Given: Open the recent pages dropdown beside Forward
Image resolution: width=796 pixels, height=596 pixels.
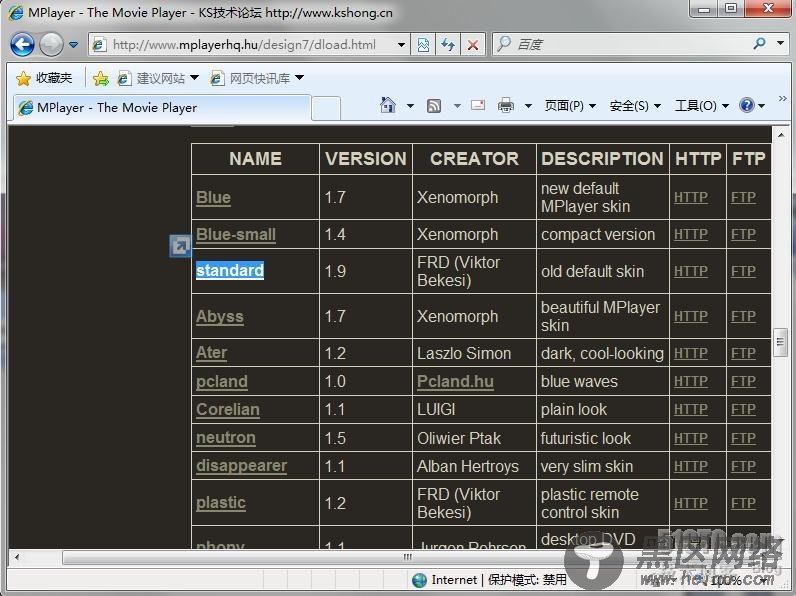Looking at the screenshot, I should click(x=74, y=45).
